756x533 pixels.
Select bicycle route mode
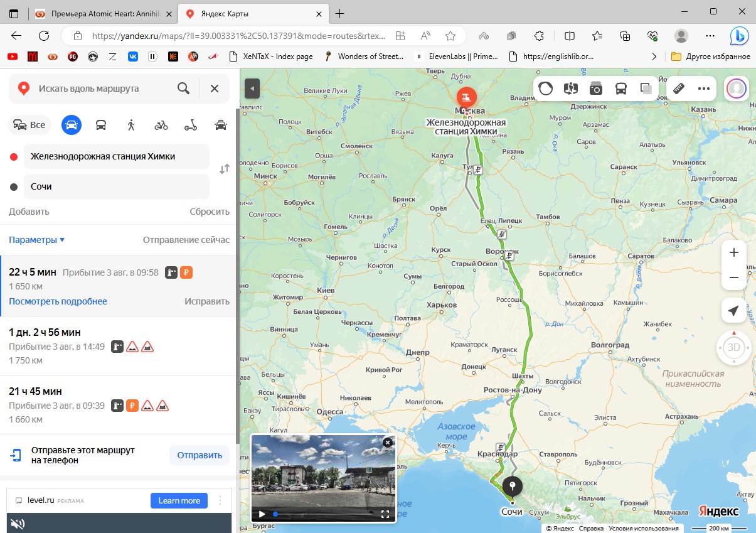(x=161, y=125)
